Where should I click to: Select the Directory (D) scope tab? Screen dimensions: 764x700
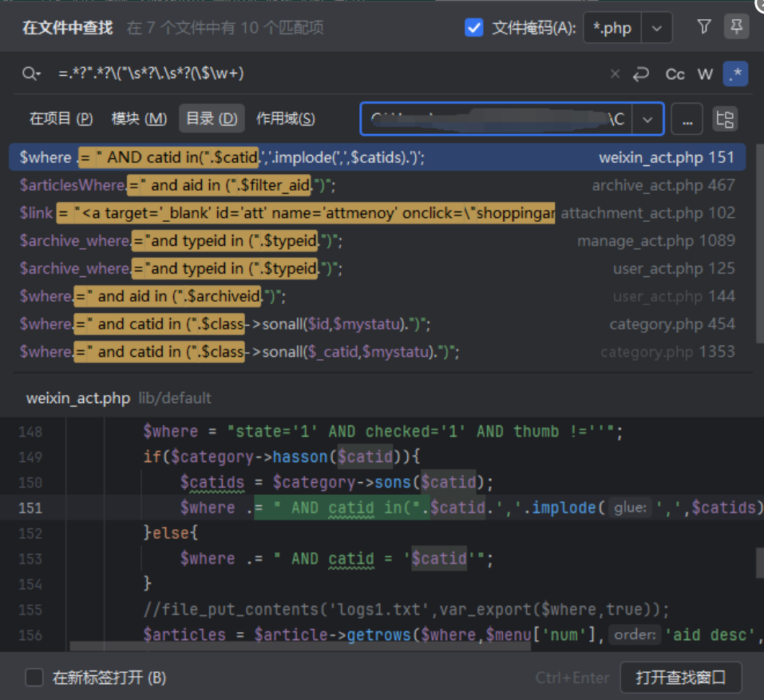212,118
